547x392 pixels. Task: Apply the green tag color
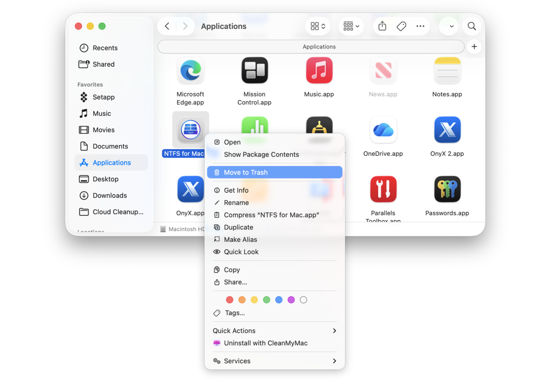[x=267, y=300]
